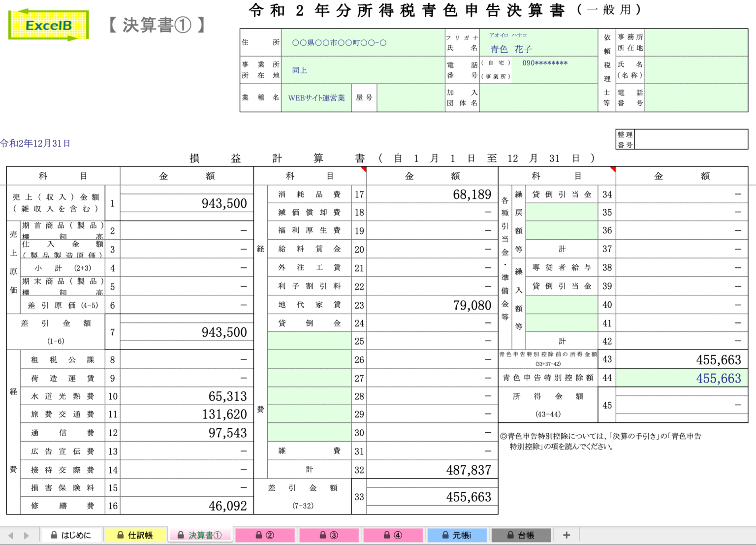Click the blue 455,663 deduction amount cell
This screenshot has width=756, height=545.
(x=681, y=378)
